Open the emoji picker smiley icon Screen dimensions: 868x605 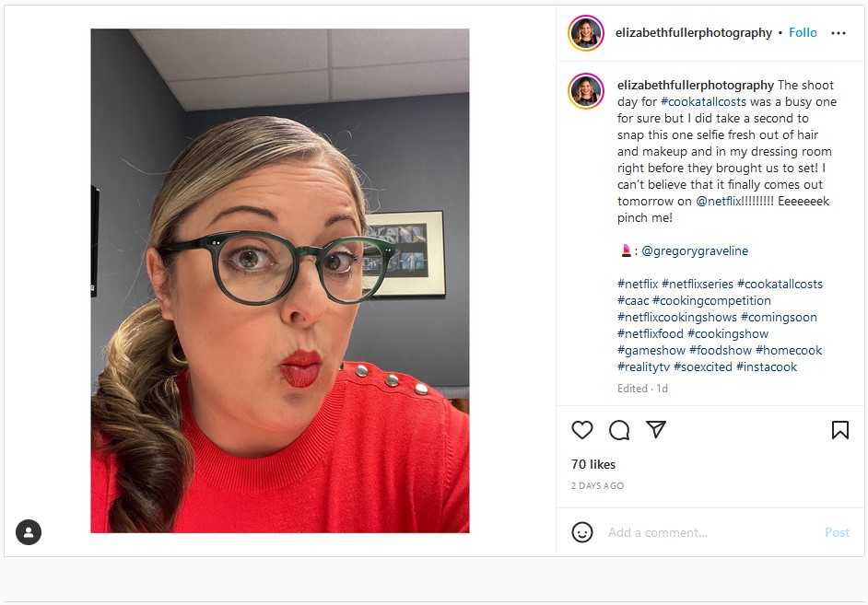point(581,532)
